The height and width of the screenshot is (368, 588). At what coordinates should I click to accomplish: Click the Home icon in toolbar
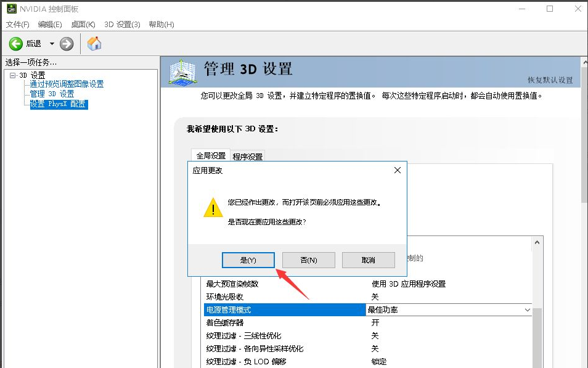94,44
